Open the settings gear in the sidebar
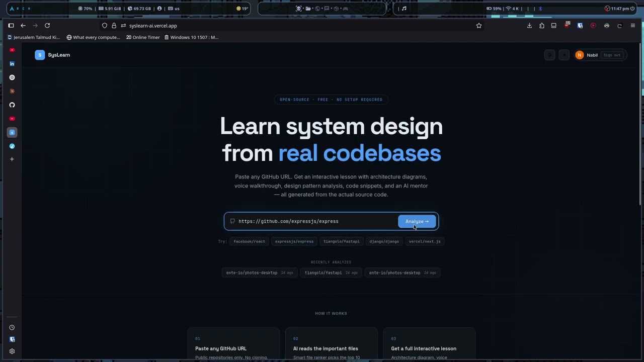This screenshot has height=362, width=644. coord(12,351)
